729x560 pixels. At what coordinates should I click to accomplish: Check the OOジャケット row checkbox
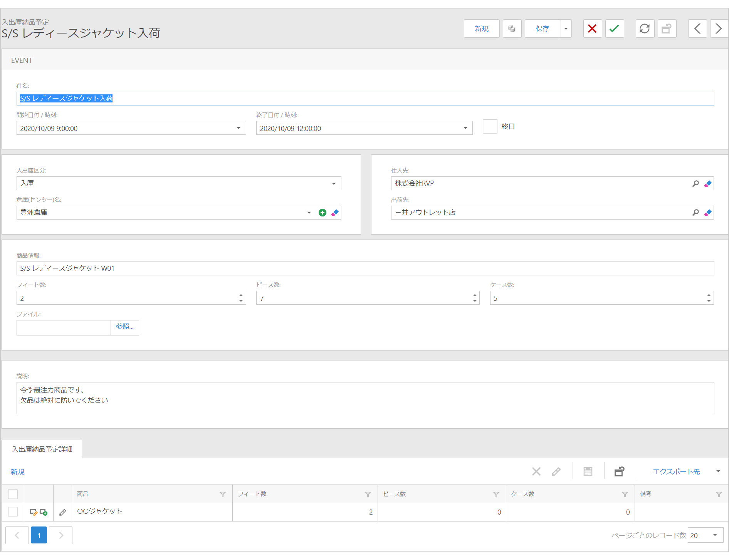coord(13,511)
